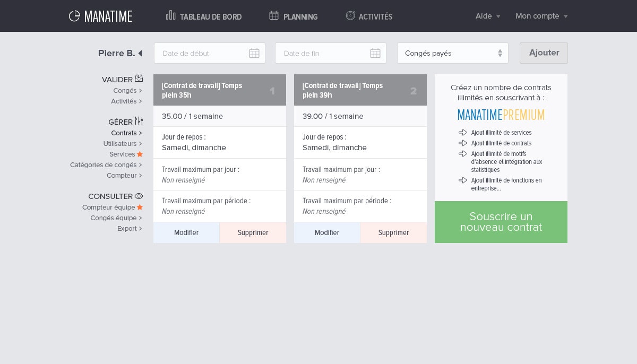Image resolution: width=637 pixels, height=364 pixels.
Task: Open Congés under Valider
Action: 125,91
